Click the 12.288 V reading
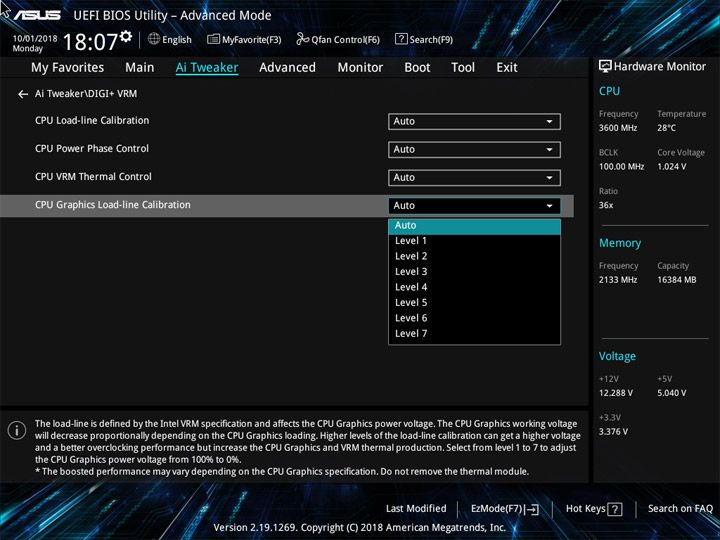The height and width of the screenshot is (540, 720). coord(616,393)
